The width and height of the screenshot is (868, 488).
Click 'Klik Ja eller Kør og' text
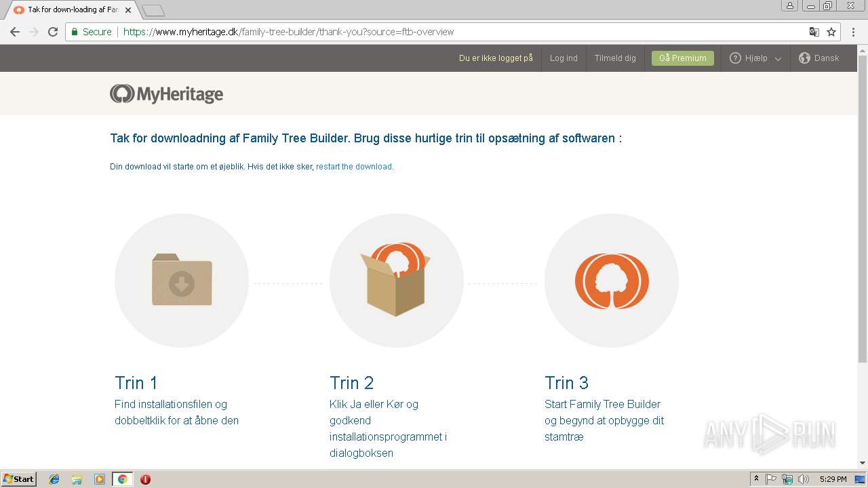pos(374,405)
